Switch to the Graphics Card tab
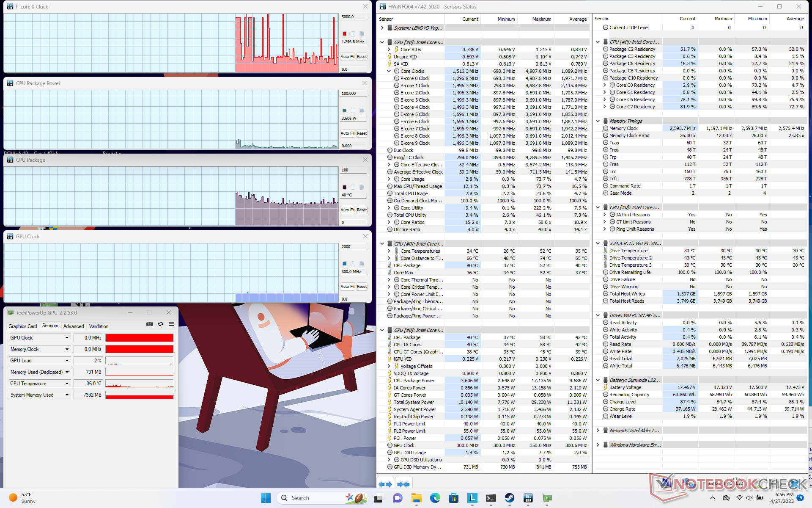The width and height of the screenshot is (812, 508). 23,326
